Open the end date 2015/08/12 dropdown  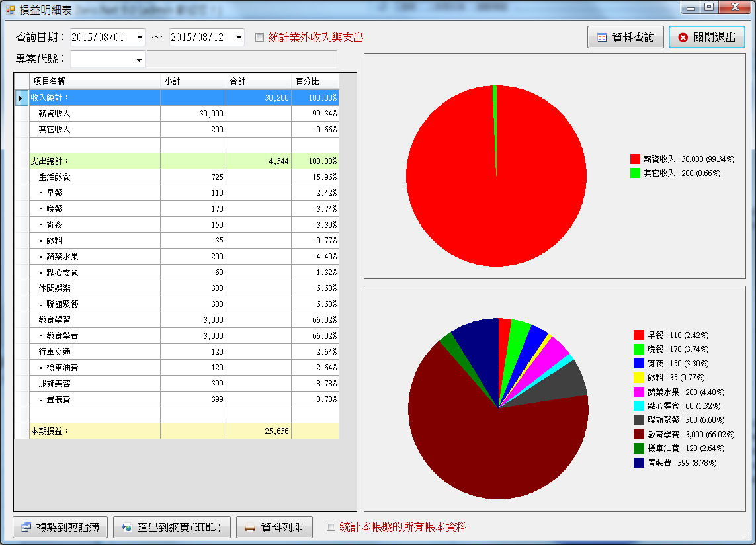click(x=238, y=37)
